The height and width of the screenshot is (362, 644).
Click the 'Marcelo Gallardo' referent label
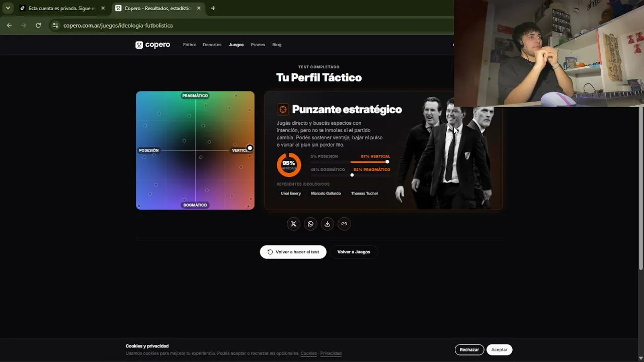click(x=326, y=194)
